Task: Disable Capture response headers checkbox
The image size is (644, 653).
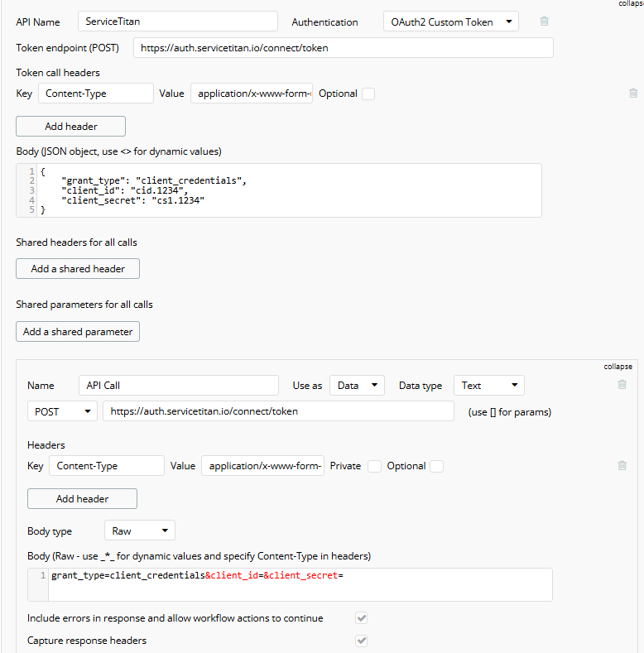Action: [361, 641]
